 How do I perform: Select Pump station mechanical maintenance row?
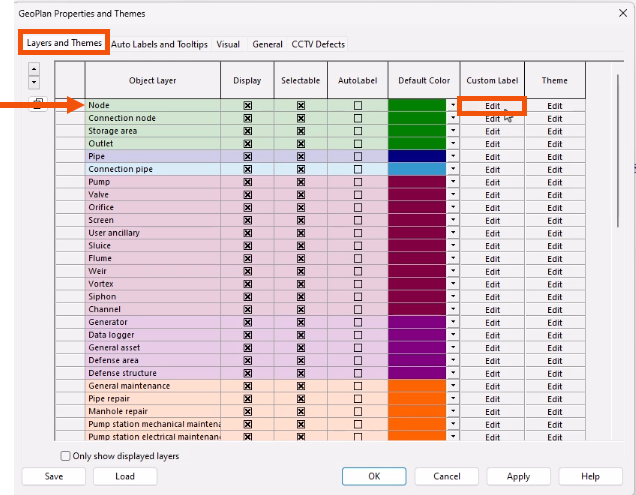153,424
